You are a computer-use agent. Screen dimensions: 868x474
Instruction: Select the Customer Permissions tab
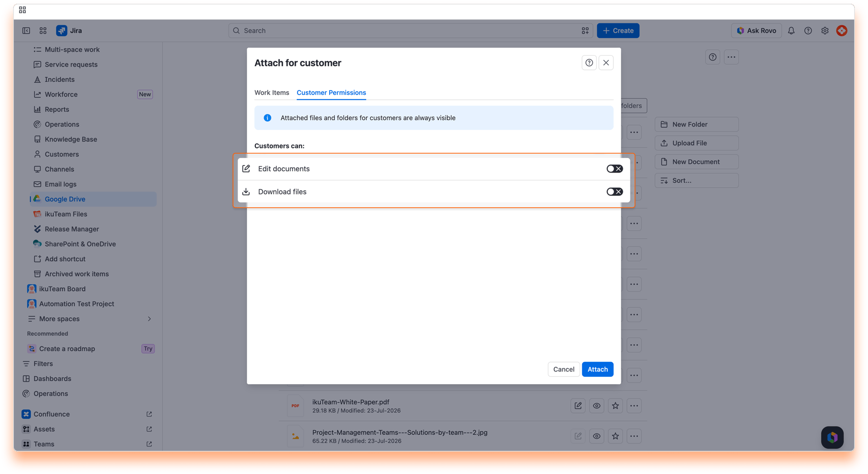coord(331,93)
